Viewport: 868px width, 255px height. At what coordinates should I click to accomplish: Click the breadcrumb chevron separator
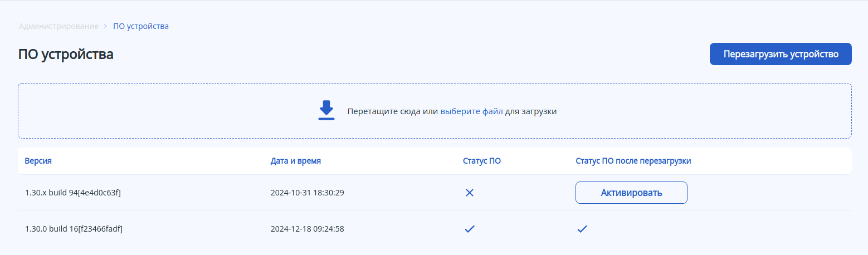click(106, 26)
